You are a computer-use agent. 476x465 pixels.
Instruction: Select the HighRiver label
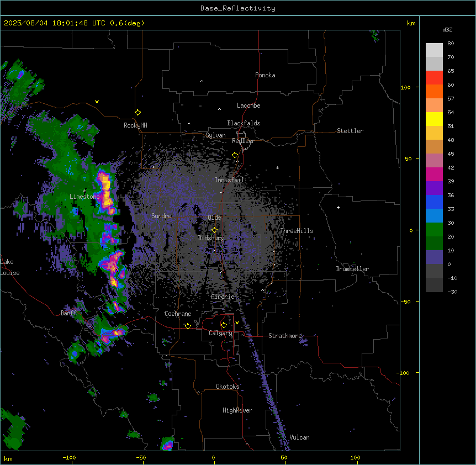[x=237, y=410]
